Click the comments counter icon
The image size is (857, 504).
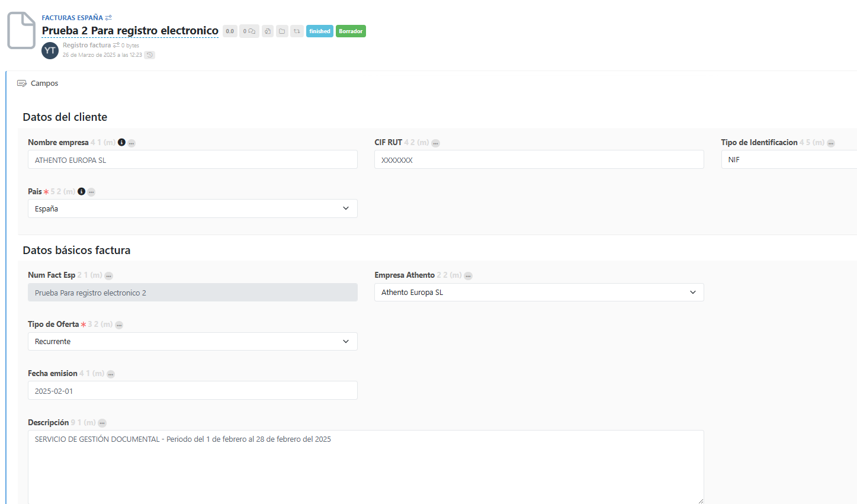pyautogui.click(x=249, y=31)
